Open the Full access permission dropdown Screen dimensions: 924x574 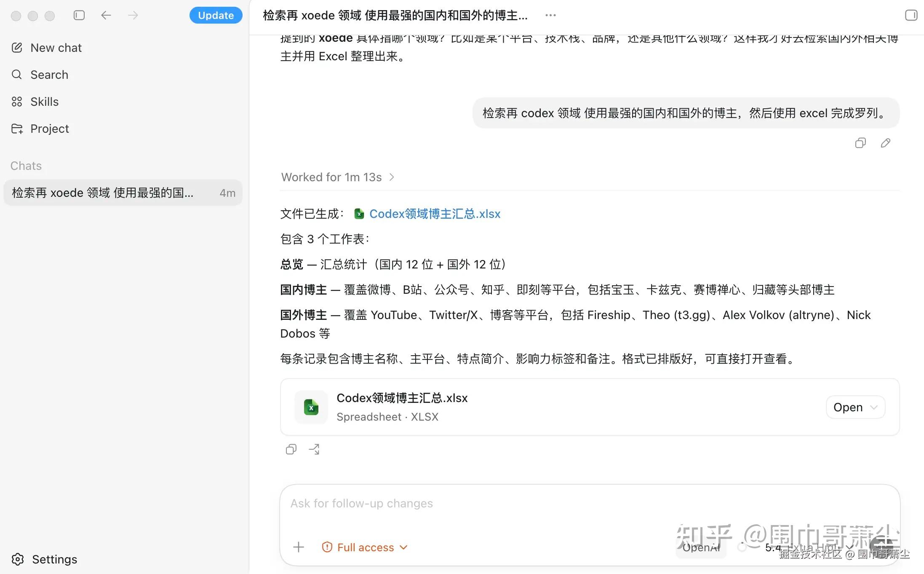click(365, 547)
